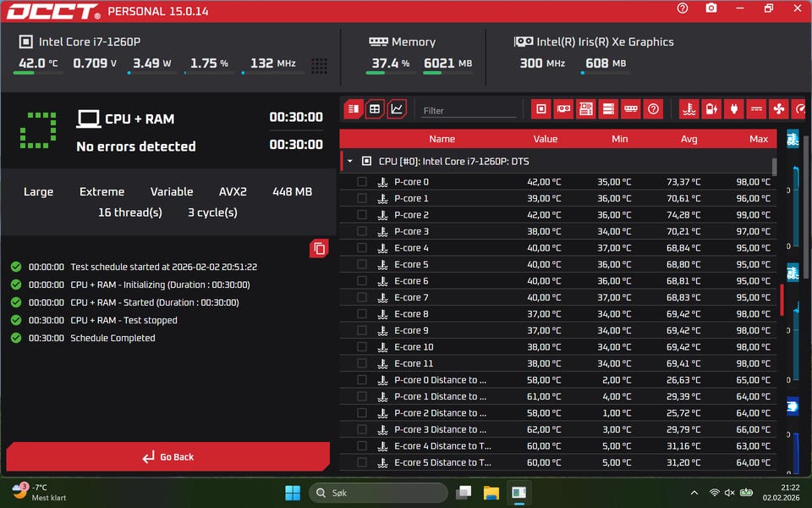
Task: Take a screenshot with the camera icon
Action: 711,8
